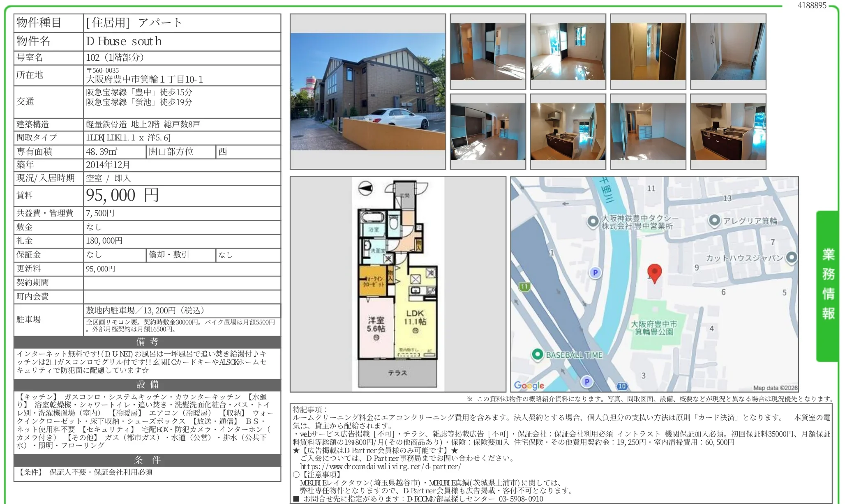Open the third interior photo in the bottom row
Screen dimensions: 845x504
648,131
